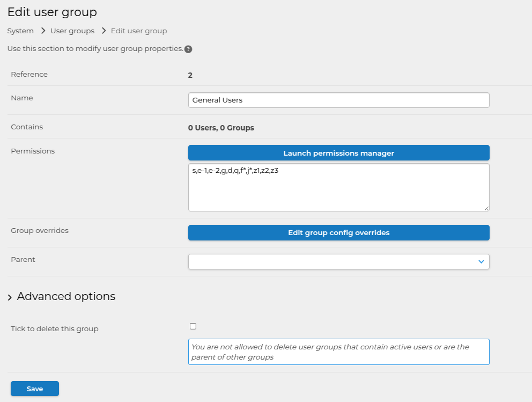This screenshot has height=402, width=532.
Task: Click the Parent dropdown arrow
Action: pos(481,261)
